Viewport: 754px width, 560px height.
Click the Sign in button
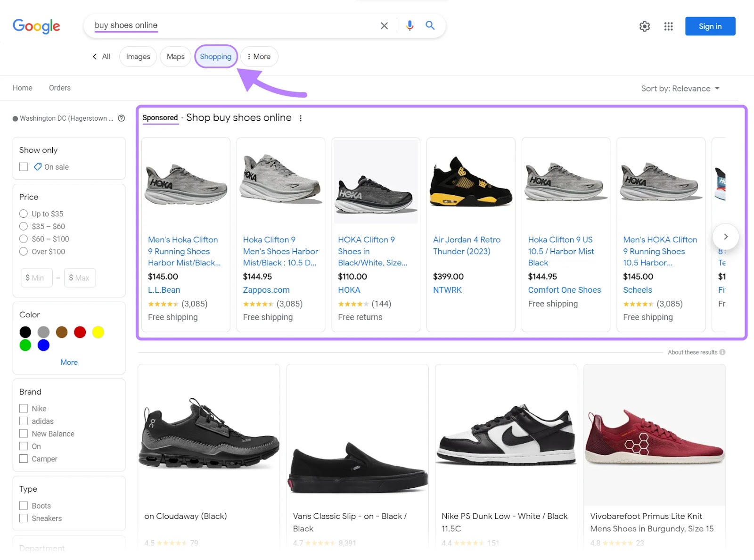710,26
